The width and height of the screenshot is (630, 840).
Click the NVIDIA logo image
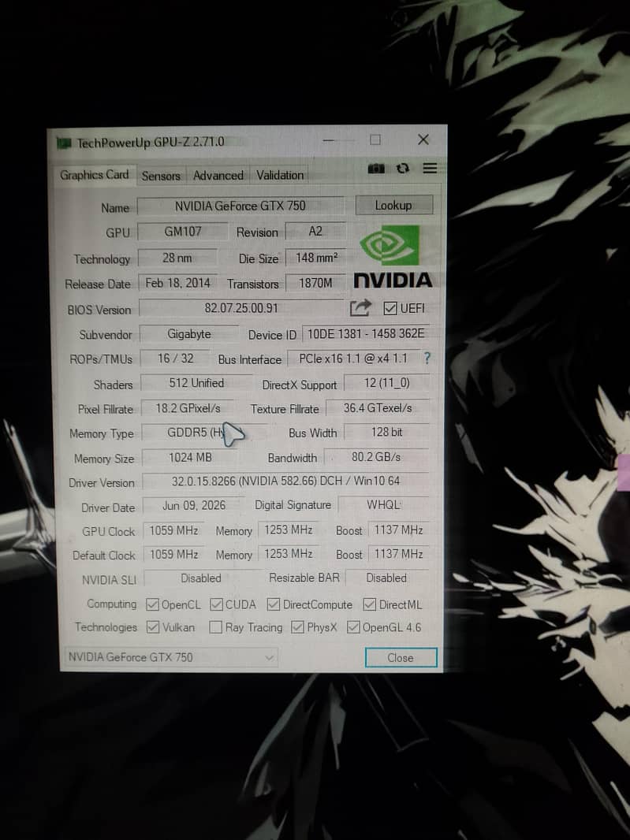393,258
